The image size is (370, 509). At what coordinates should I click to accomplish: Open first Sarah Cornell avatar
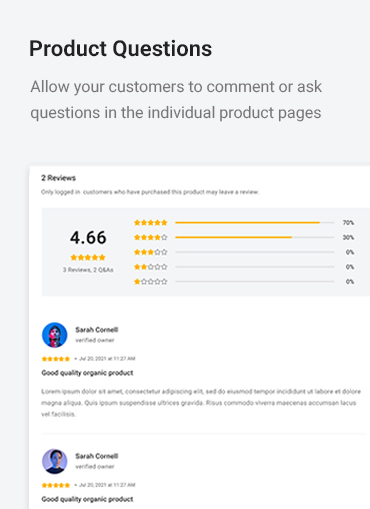click(55, 335)
